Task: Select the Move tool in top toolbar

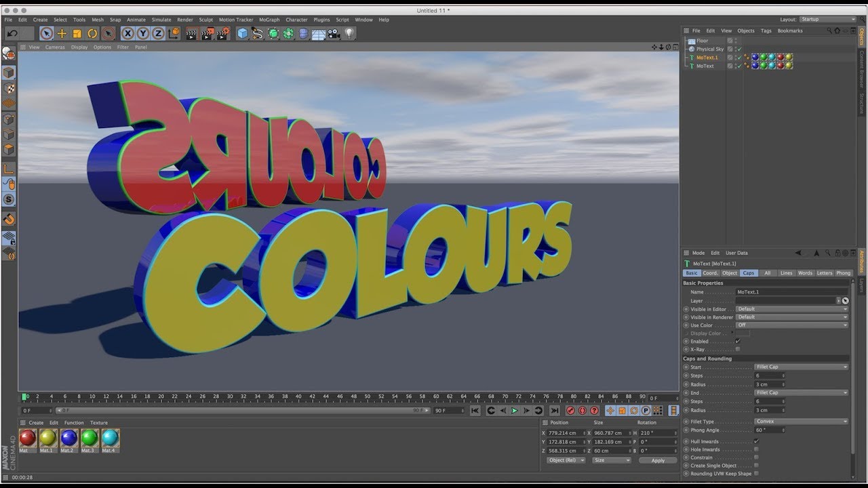Action: (62, 33)
